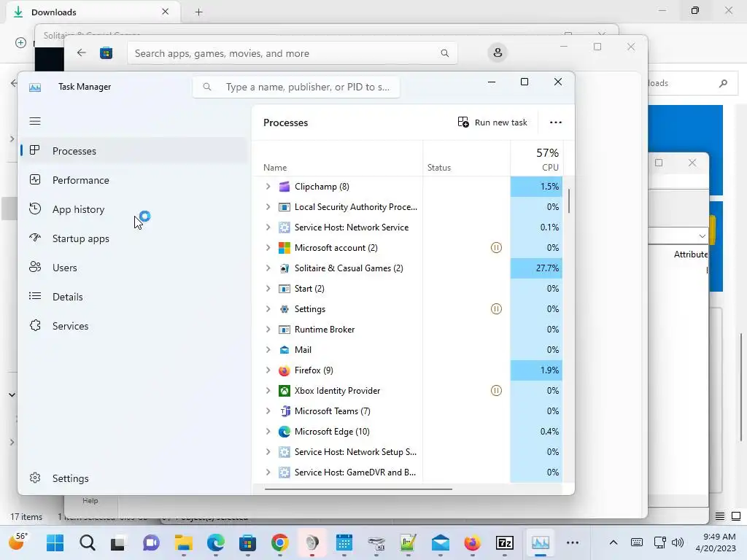Image resolution: width=747 pixels, height=560 pixels.
Task: Open taskbar Search
Action: point(88,542)
